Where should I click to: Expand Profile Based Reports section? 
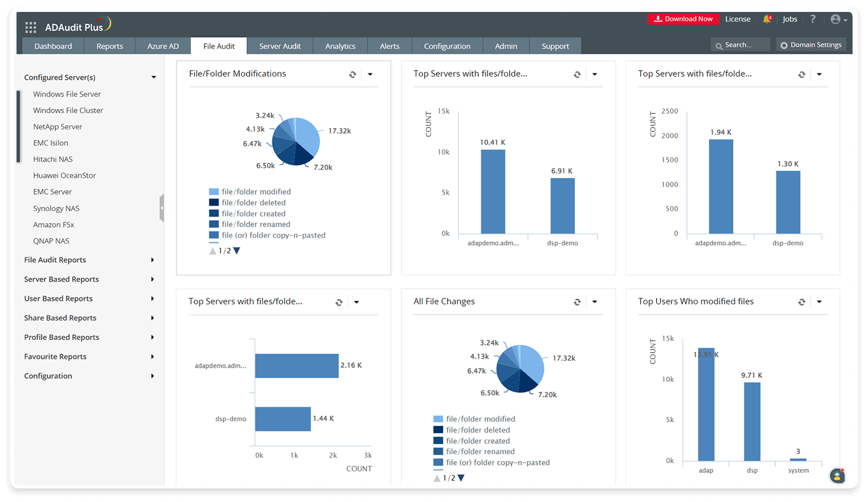[153, 338]
